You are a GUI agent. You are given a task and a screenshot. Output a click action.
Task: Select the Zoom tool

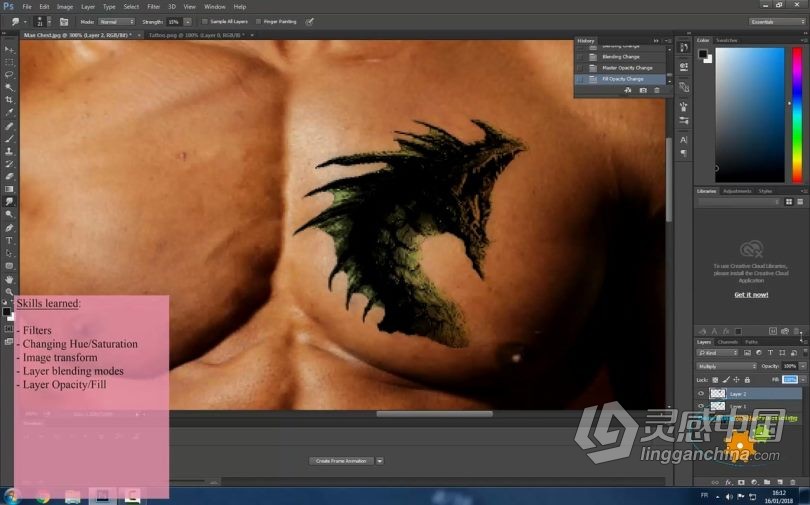[x=9, y=292]
